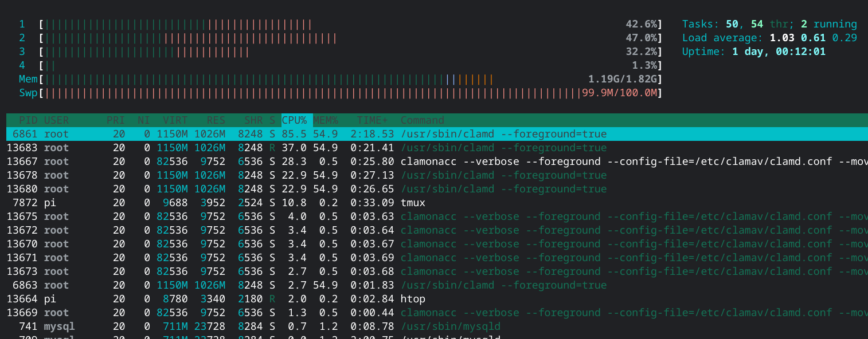Select the mysqld process row
Image resolution: width=868 pixels, height=339 pixels.
click(x=229, y=326)
